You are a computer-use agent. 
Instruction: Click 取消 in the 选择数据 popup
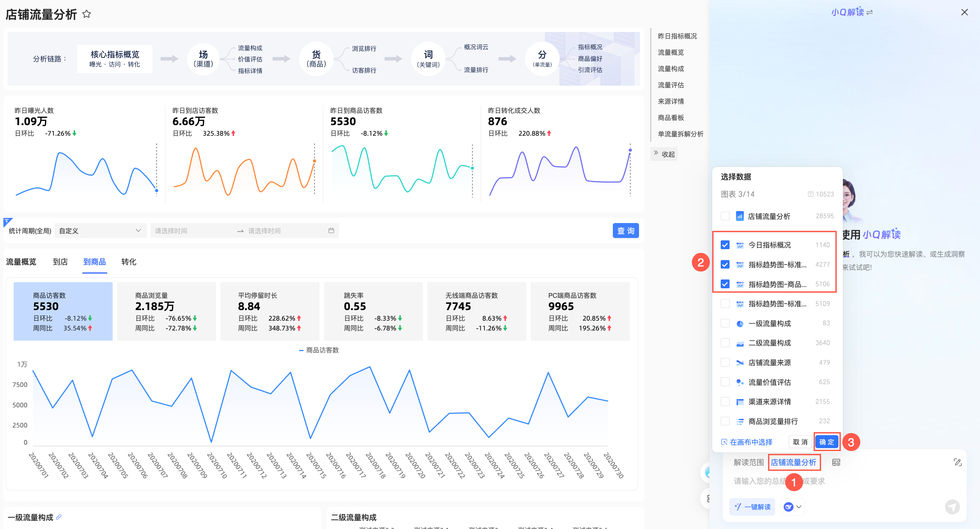800,442
